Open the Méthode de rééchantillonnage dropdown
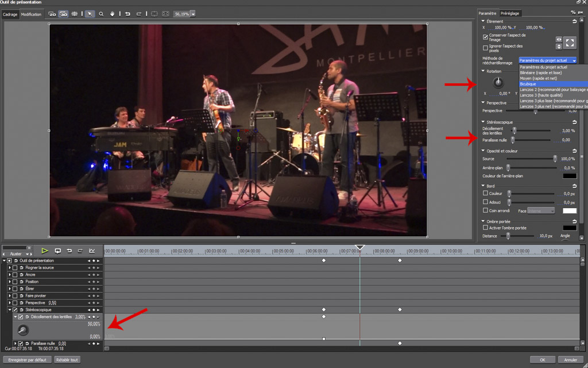 click(547, 60)
